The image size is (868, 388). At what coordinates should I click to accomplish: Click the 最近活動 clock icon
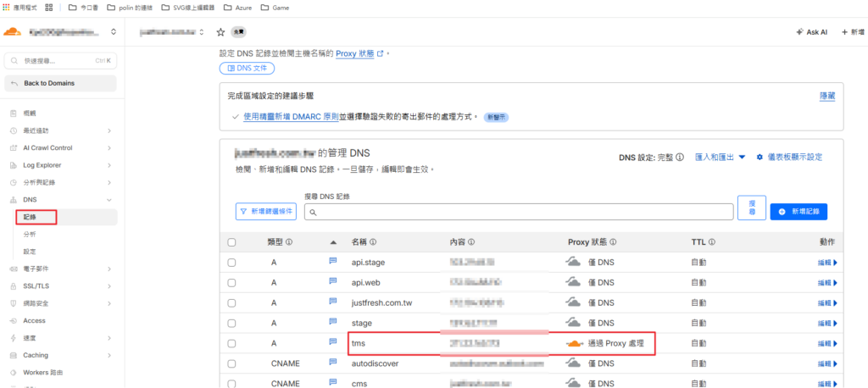tap(14, 130)
